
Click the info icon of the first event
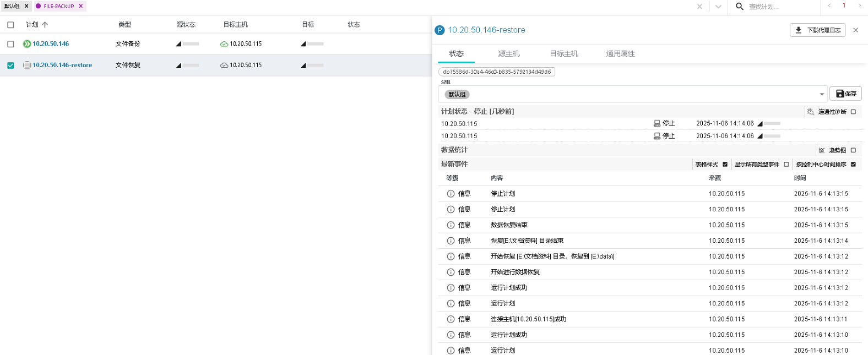point(451,194)
